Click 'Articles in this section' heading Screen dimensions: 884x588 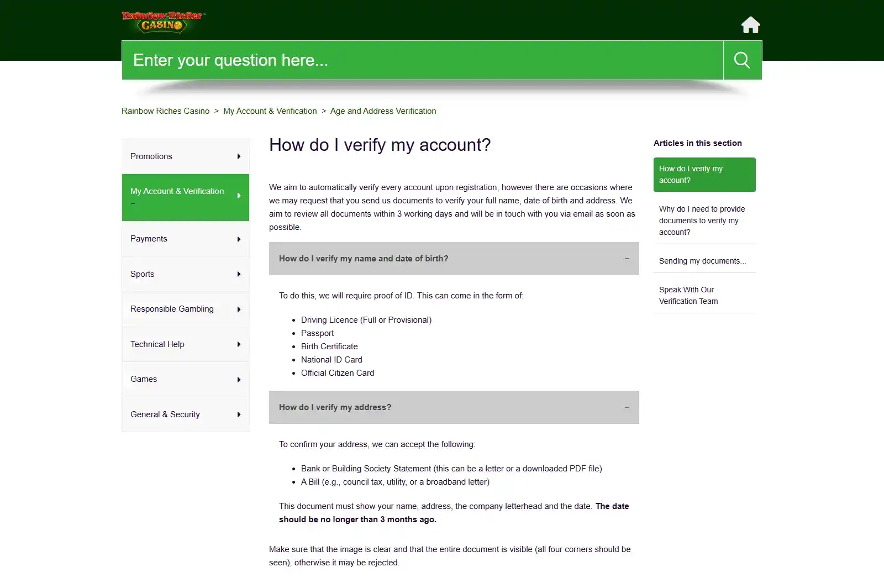[x=698, y=143]
